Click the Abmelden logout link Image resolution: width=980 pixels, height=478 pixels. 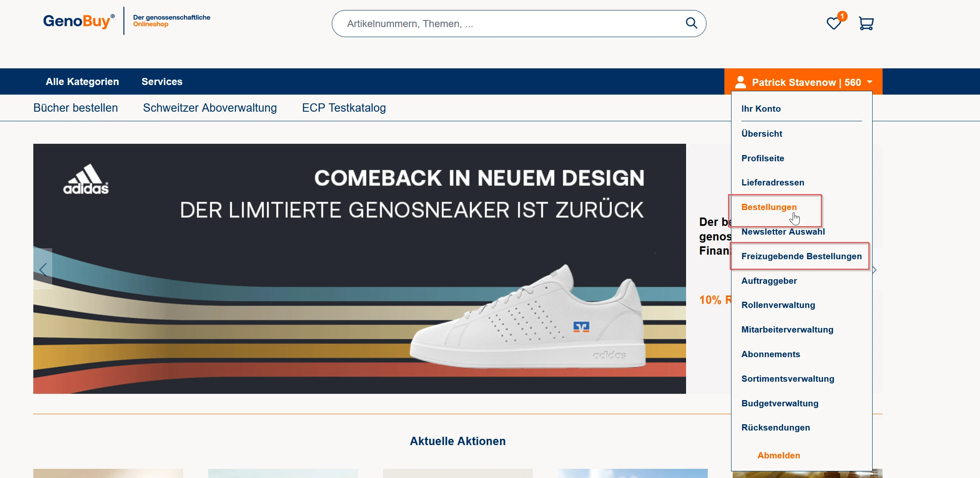point(779,455)
